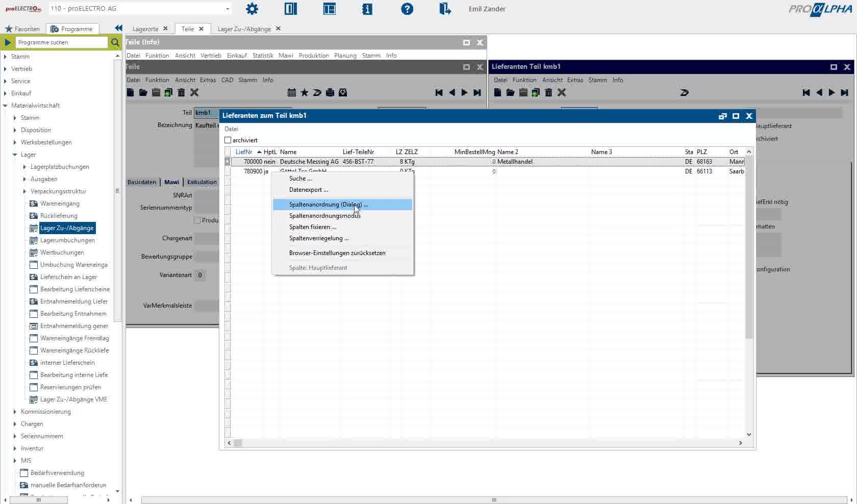Screen dimensions: 857x504
Task: Click the X cancel icon in Teile toolbar
Action: 194,92
